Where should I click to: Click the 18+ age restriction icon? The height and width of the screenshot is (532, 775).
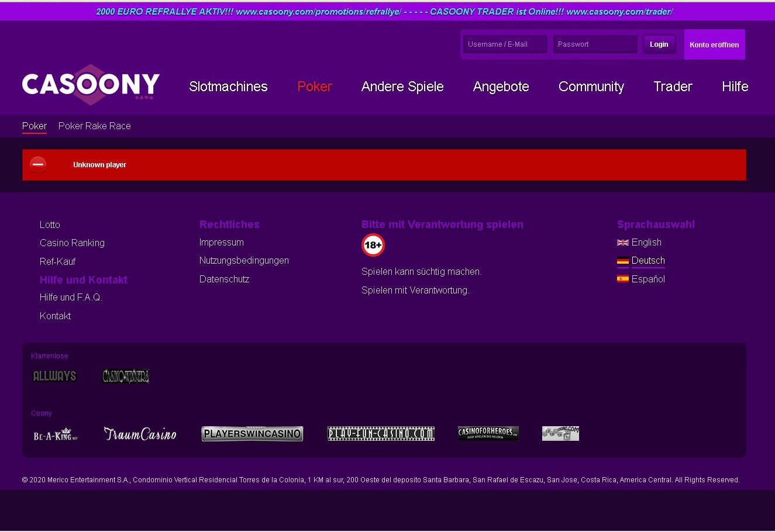pyautogui.click(x=373, y=245)
